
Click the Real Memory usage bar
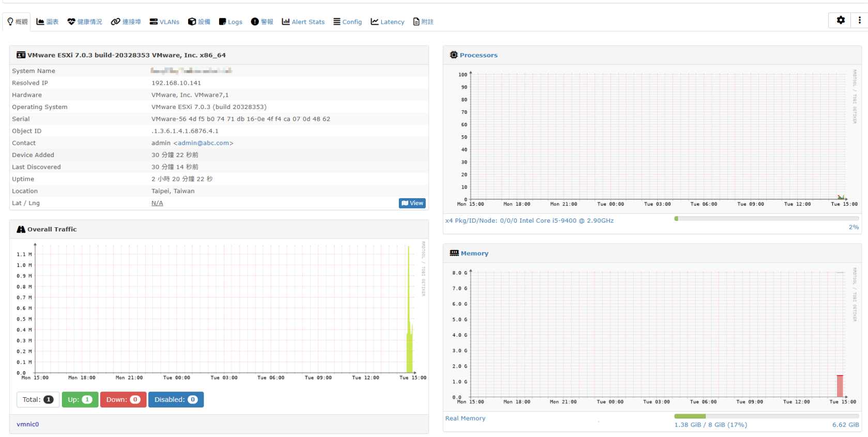[x=766, y=416]
